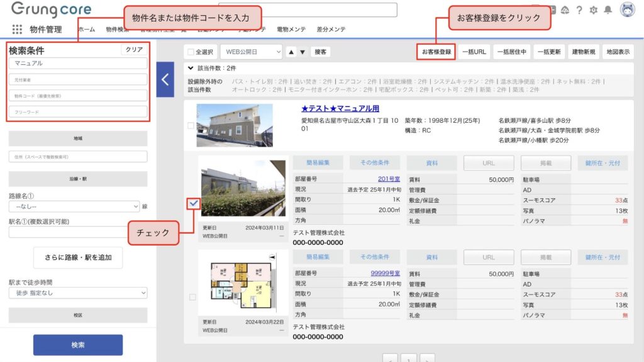Click the 物件コード input field
Screen dimensions: 644x362
point(78,96)
